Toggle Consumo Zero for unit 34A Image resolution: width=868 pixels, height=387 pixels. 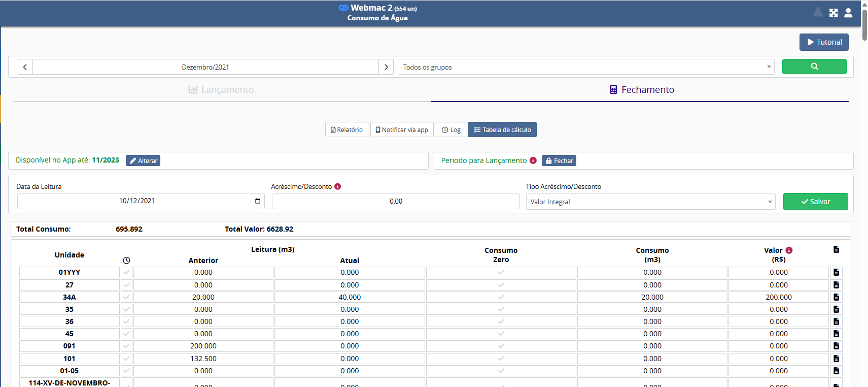[x=501, y=297]
